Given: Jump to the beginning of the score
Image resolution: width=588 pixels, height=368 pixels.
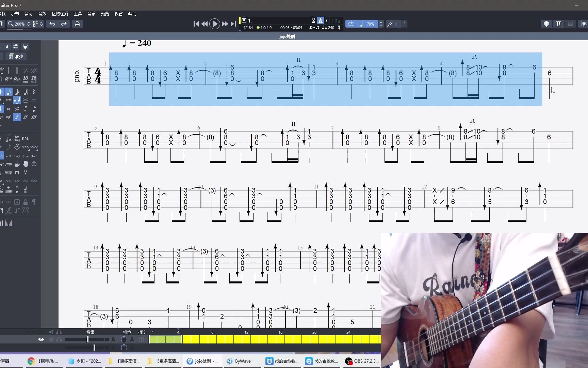Looking at the screenshot, I should 196,24.
